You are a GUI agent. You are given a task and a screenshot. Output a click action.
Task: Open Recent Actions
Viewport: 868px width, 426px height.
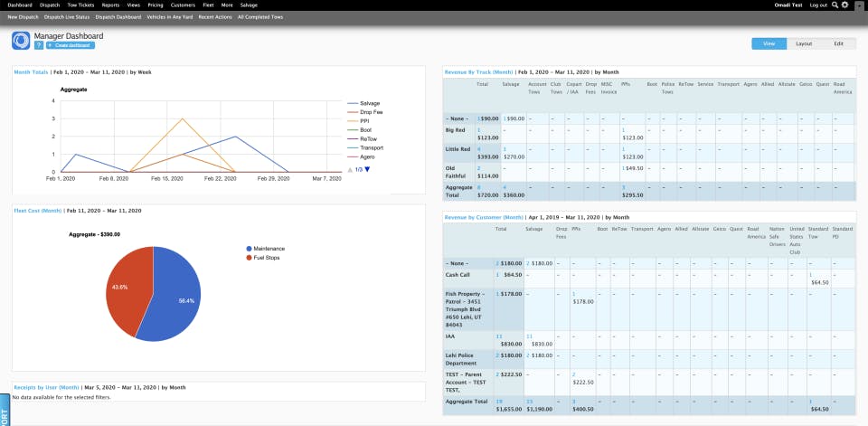(x=215, y=17)
